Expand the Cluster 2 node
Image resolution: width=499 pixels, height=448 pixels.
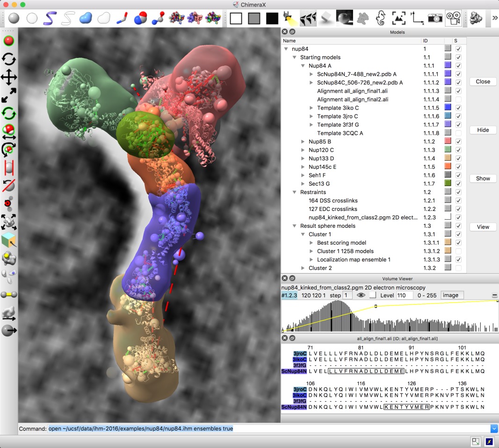click(x=303, y=268)
